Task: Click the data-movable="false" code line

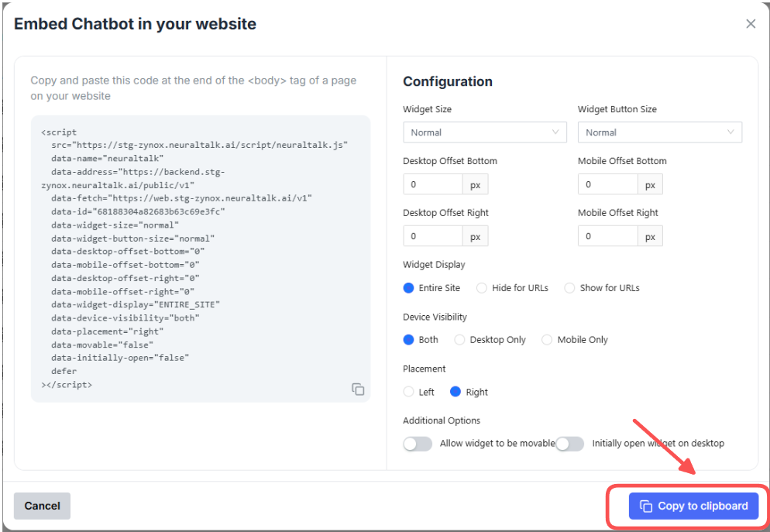Action: coord(102,345)
